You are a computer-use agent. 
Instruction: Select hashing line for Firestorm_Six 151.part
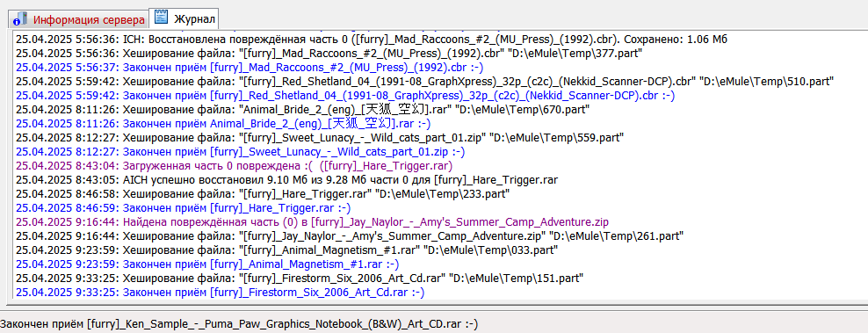pyautogui.click(x=300, y=279)
